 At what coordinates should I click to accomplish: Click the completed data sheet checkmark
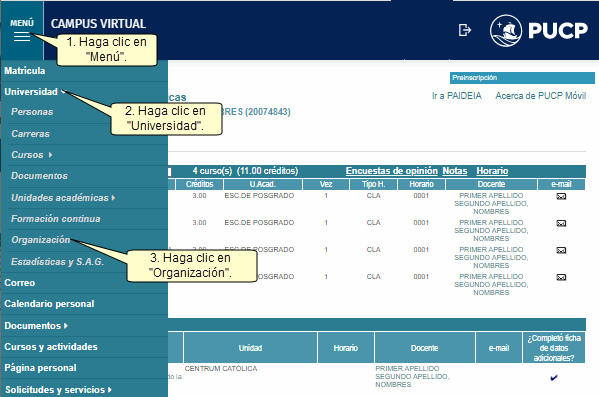[554, 378]
